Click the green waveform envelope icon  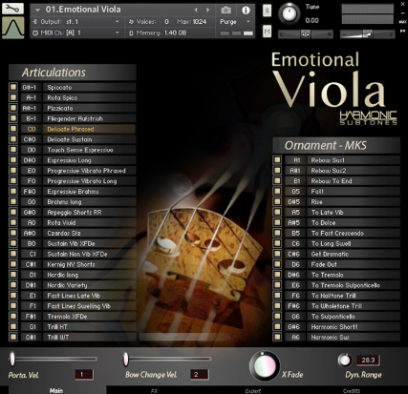pyautogui.click(x=13, y=27)
